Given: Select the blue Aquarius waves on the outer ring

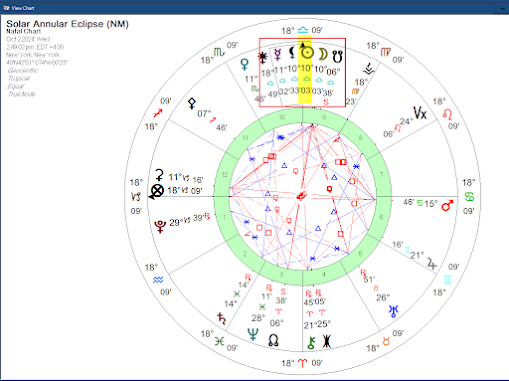Looking at the screenshot, I should pos(158,280).
